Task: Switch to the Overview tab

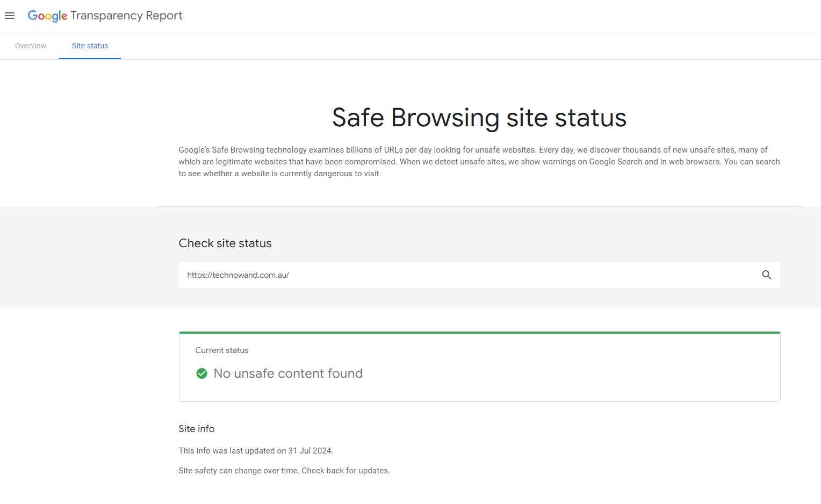Action: pos(31,46)
